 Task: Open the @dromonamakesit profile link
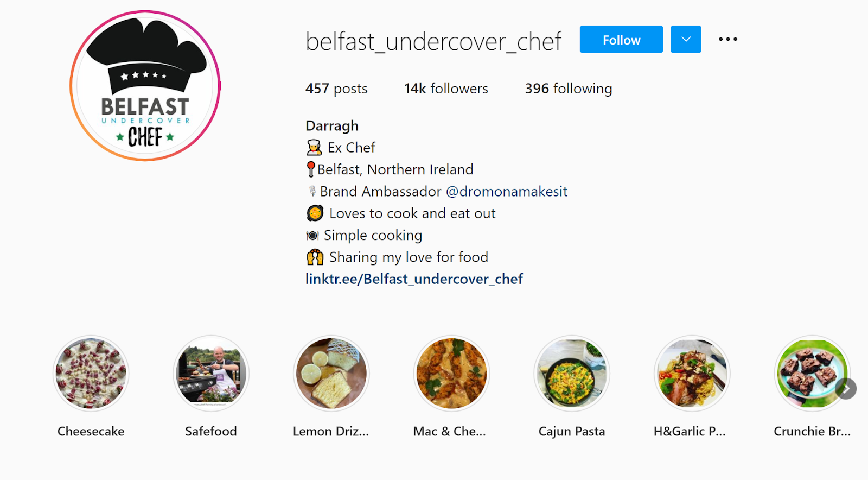507,192
